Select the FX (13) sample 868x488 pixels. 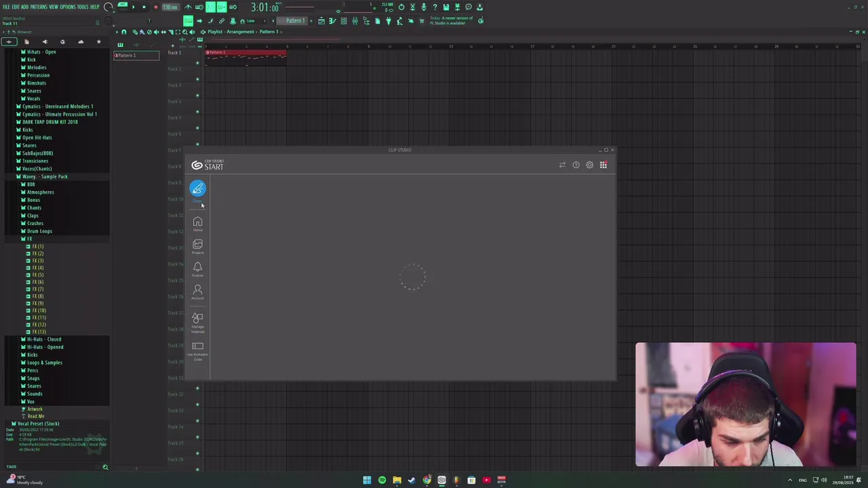point(37,332)
